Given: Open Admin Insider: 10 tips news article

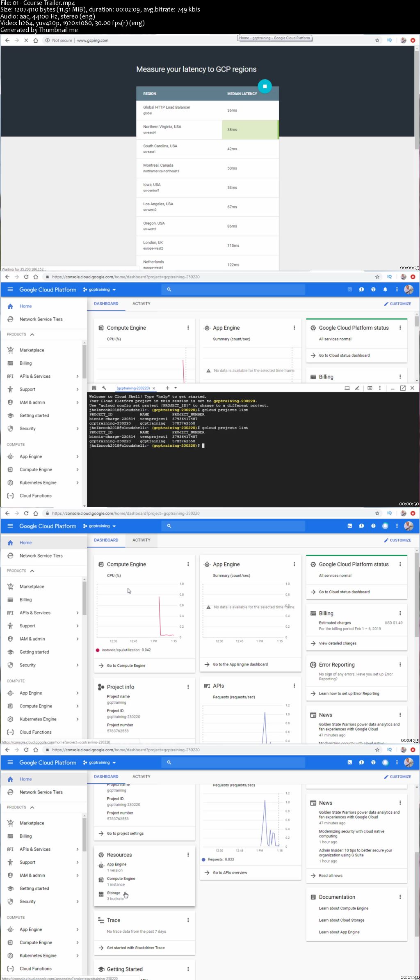Looking at the screenshot, I should pos(356,853).
